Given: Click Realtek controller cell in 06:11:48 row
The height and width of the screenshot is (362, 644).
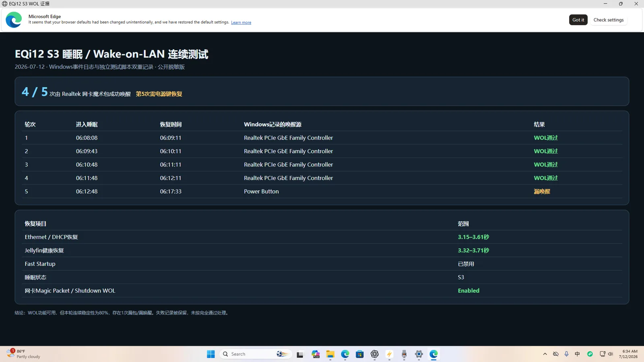Looking at the screenshot, I should 288,178.
